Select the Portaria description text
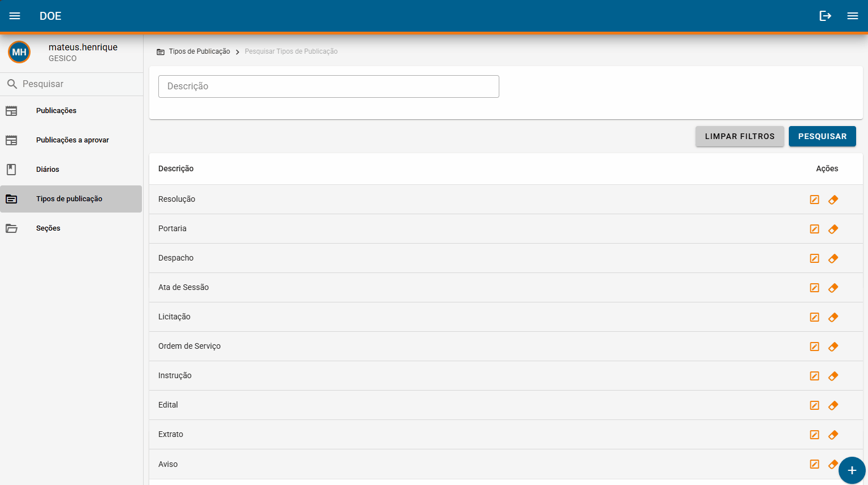The width and height of the screenshot is (868, 485). point(172,228)
